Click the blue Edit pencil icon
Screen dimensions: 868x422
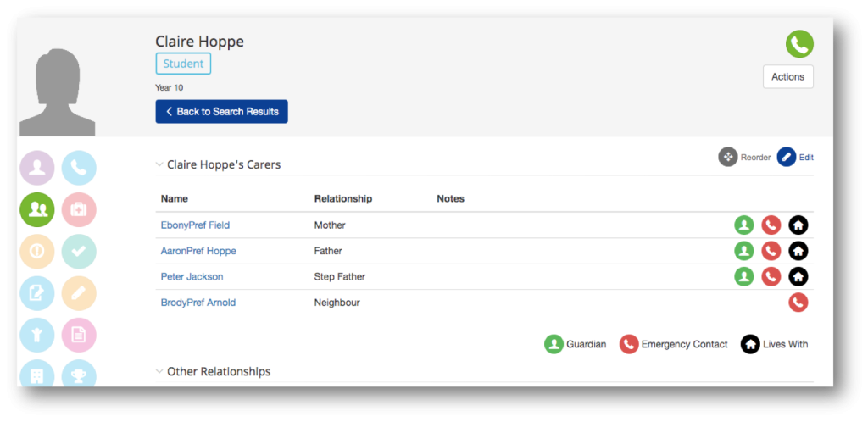pos(787,157)
